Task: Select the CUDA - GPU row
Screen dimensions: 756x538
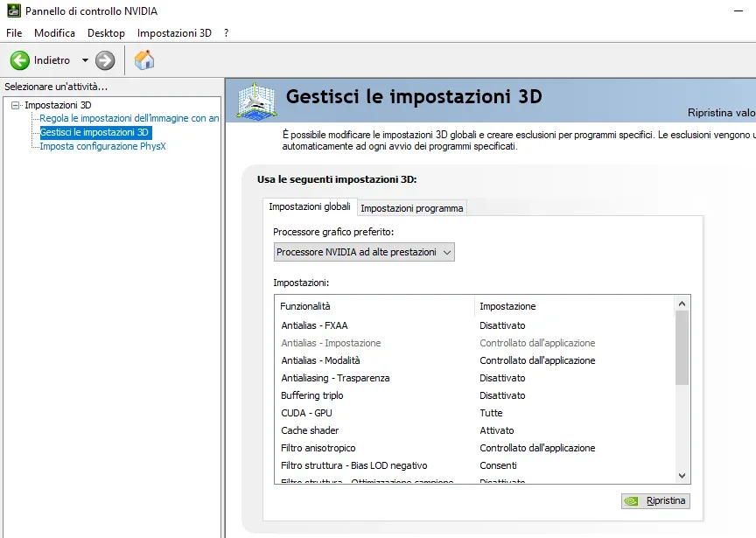Action: click(x=474, y=413)
